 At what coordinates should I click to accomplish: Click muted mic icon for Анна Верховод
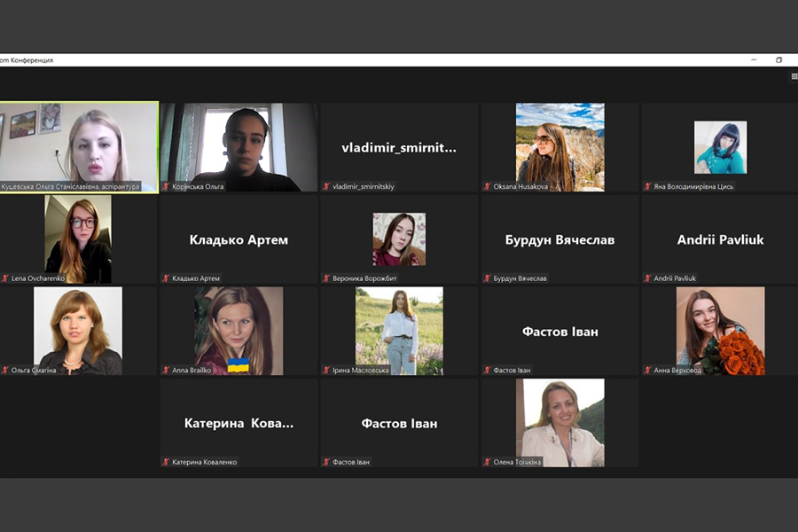tap(647, 371)
